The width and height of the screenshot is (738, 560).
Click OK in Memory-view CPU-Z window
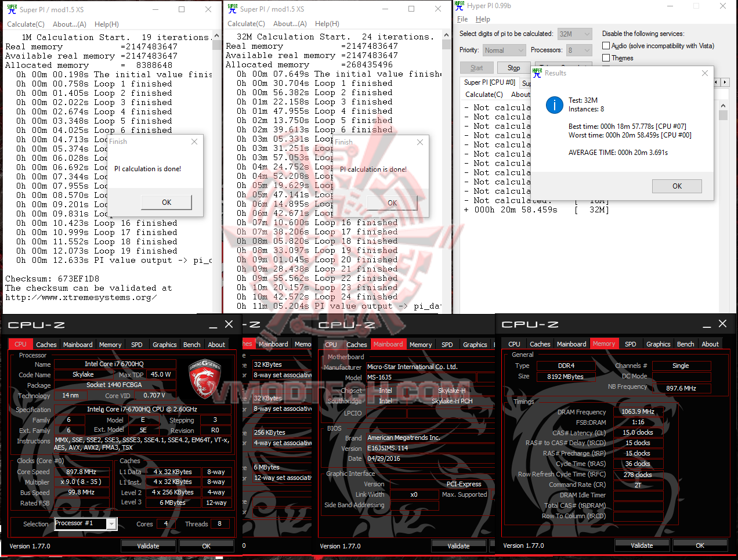click(700, 545)
